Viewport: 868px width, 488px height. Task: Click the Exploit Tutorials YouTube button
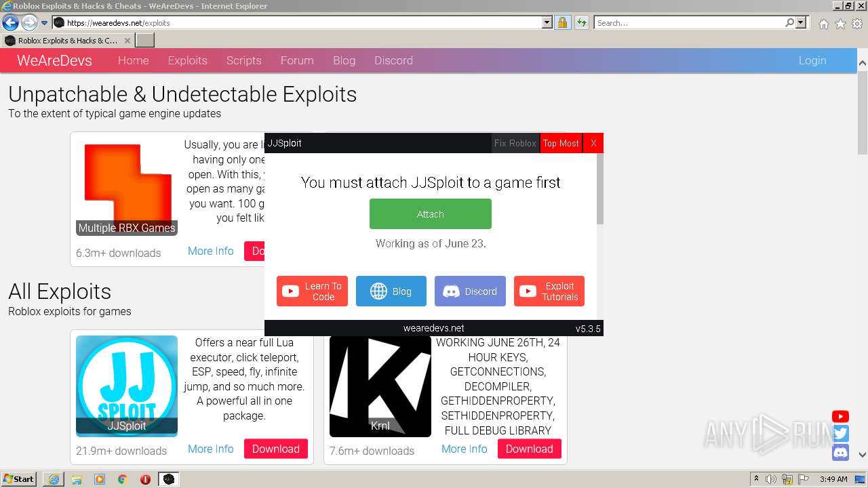(549, 291)
